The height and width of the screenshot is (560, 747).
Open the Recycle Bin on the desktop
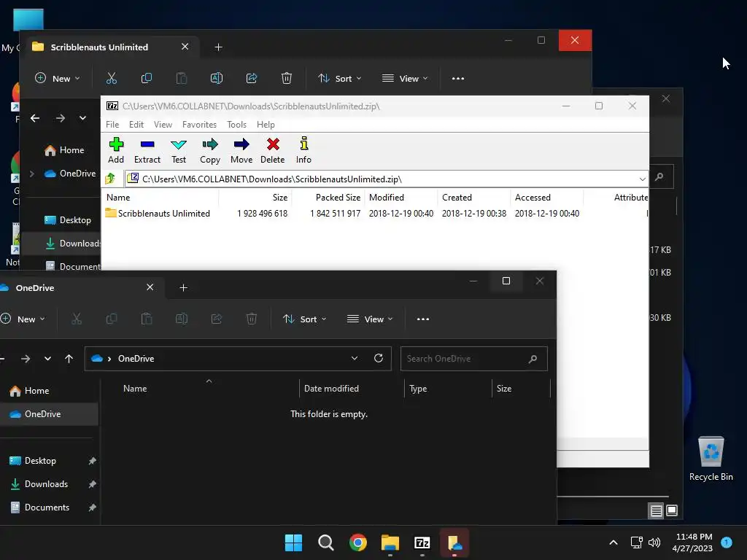(711, 459)
